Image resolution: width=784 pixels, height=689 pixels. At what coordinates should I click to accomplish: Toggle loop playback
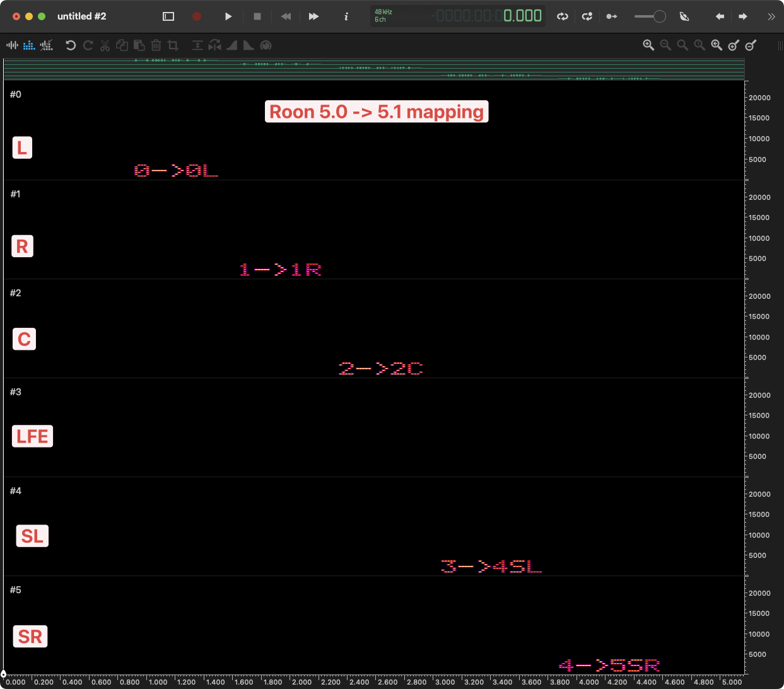click(x=563, y=16)
